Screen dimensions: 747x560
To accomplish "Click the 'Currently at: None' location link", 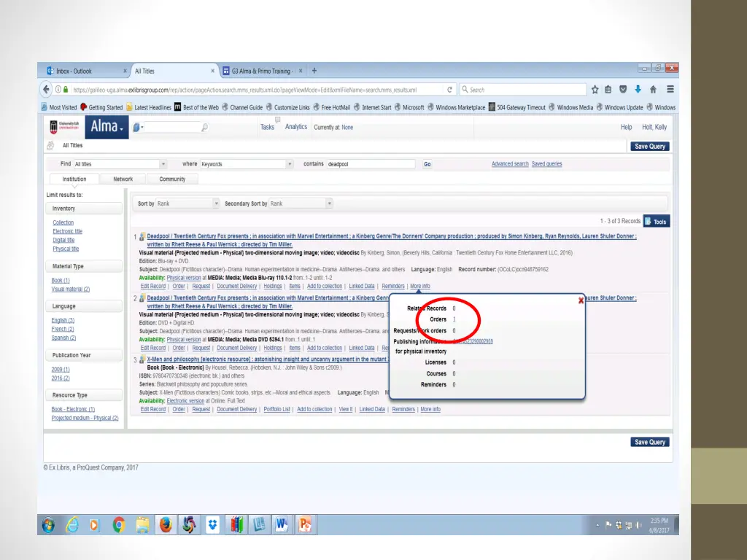I will 347,127.
